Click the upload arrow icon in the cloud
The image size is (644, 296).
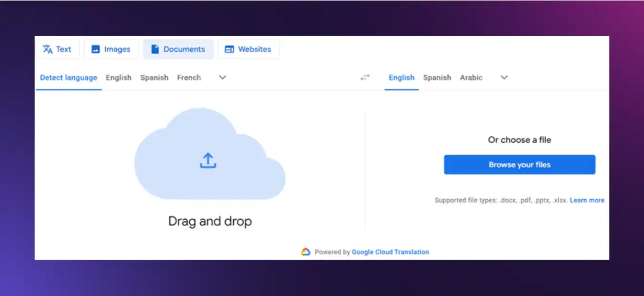208,160
